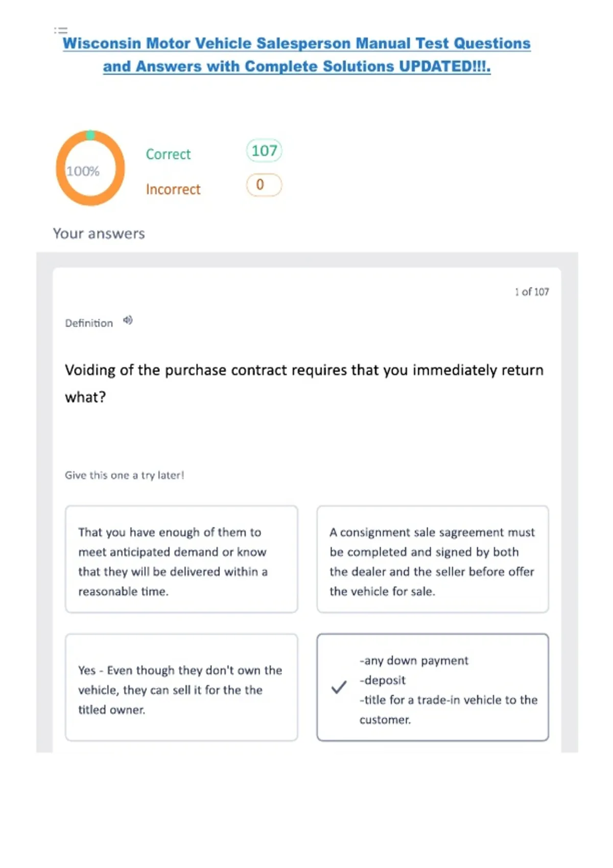Click the Incorrect label
This screenshot has width=613, height=868.
[x=173, y=189]
